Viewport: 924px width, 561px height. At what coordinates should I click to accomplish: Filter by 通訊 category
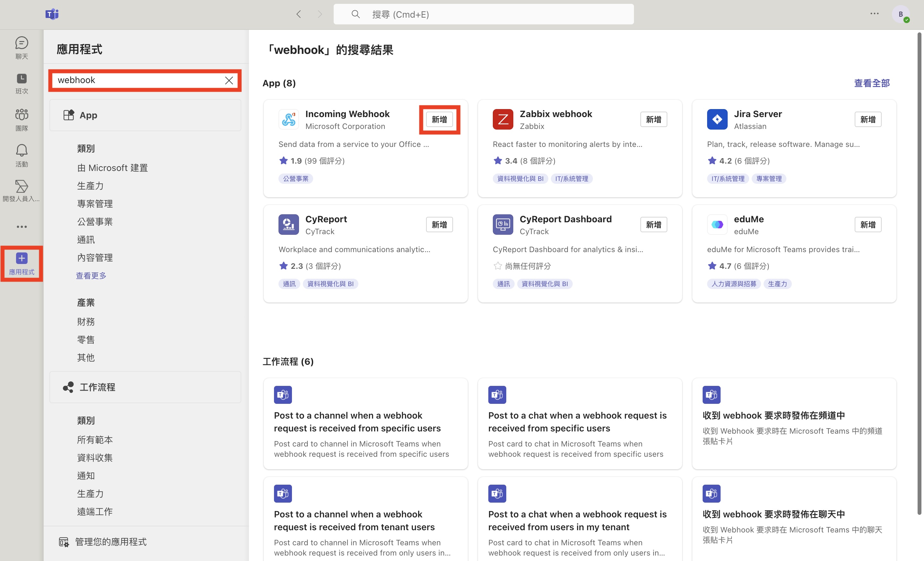[x=86, y=240]
